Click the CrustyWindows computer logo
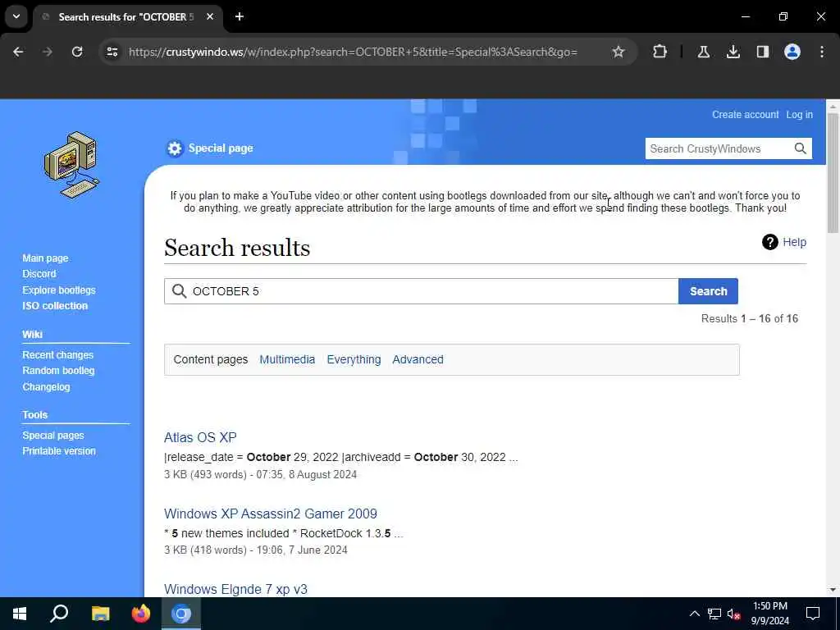 click(x=71, y=164)
